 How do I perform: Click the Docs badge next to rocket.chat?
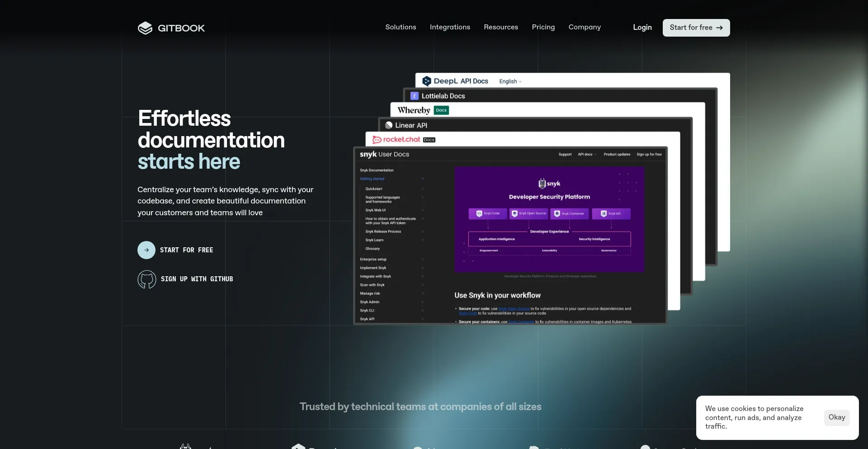click(x=429, y=140)
